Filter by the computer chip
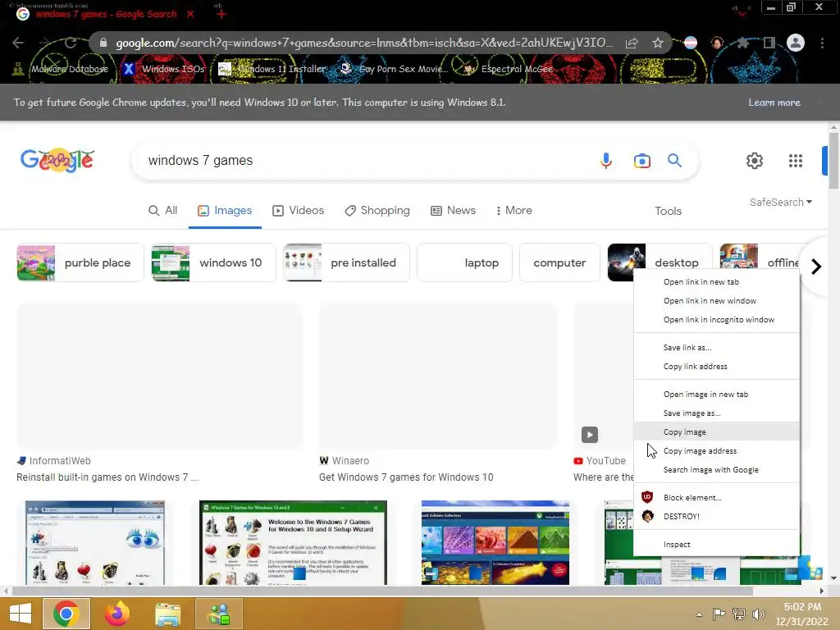This screenshot has height=630, width=840. pos(559,262)
